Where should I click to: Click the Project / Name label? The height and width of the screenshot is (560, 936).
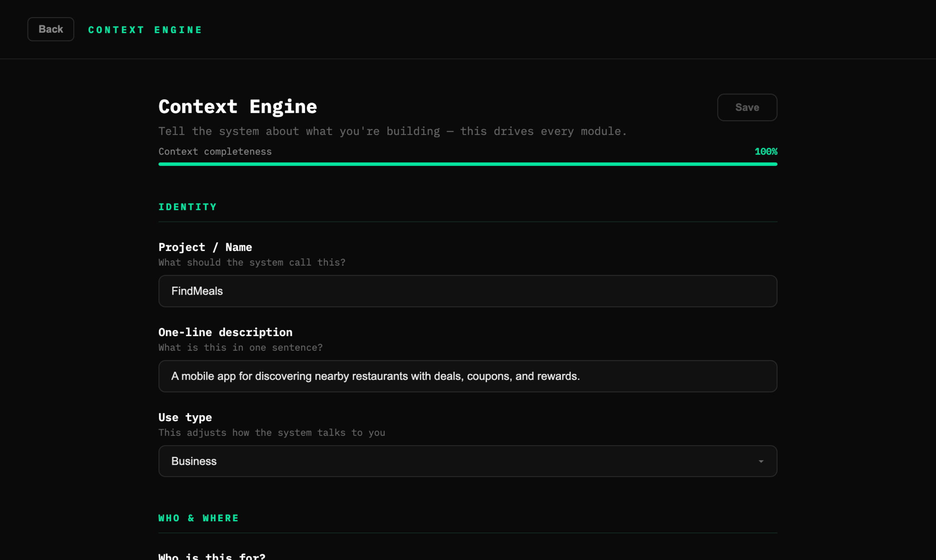click(x=205, y=247)
